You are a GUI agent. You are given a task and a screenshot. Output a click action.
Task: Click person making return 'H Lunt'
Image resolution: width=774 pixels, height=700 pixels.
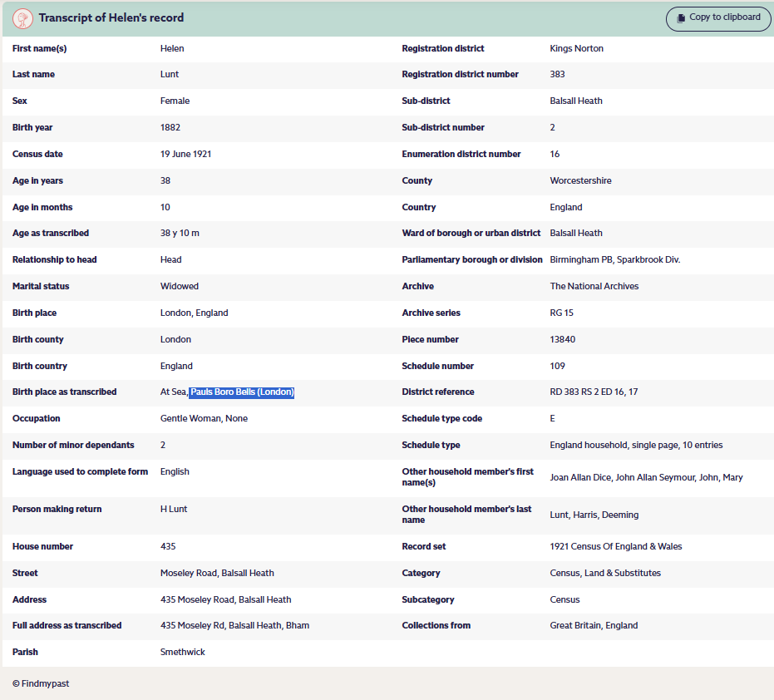pos(174,509)
